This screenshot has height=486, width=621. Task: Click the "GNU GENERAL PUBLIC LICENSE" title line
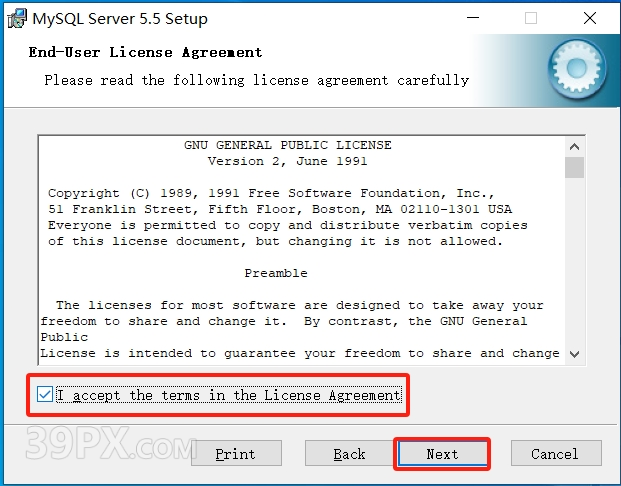tap(288, 145)
